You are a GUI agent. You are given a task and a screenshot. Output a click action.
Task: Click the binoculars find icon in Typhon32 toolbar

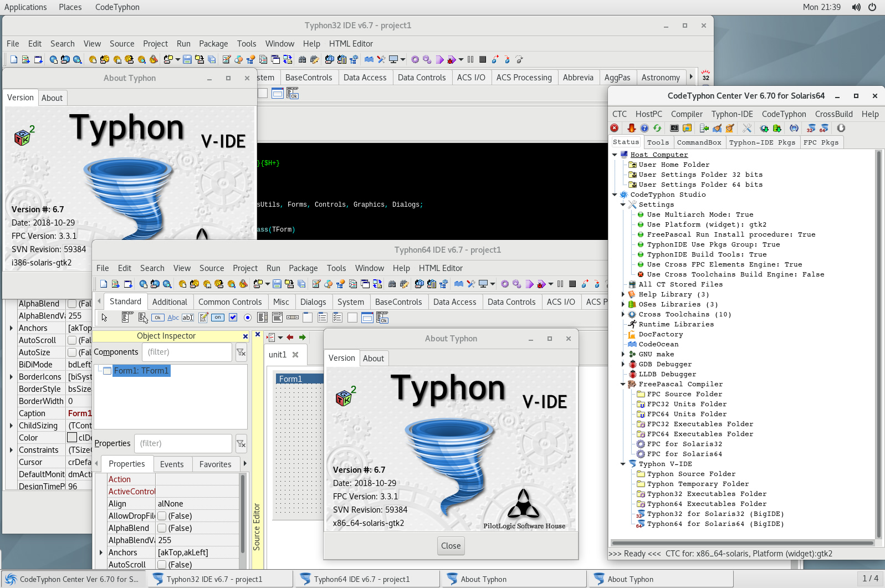click(302, 59)
